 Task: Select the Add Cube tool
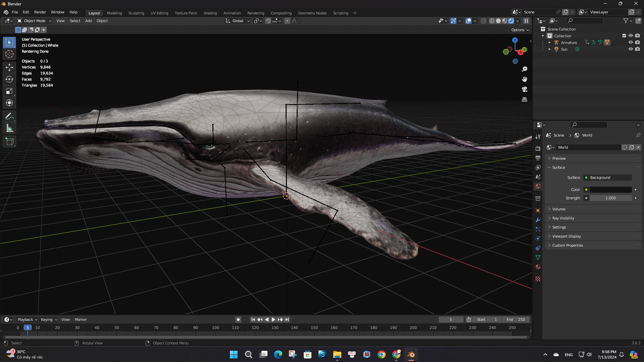tap(9, 142)
